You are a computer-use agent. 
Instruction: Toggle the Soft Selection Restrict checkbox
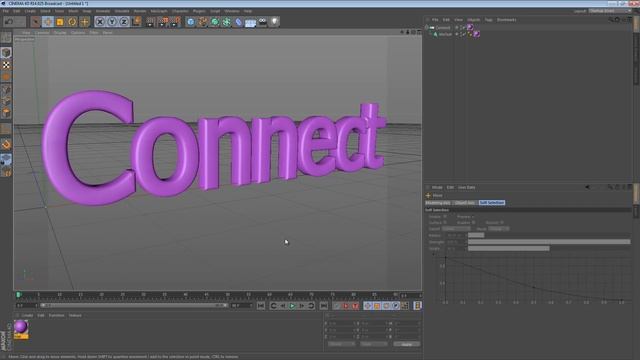[502, 223]
